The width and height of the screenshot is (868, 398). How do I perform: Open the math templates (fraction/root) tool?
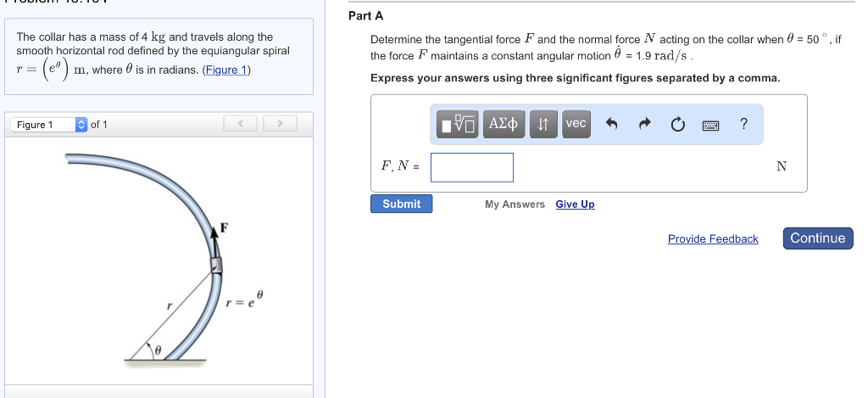point(459,124)
